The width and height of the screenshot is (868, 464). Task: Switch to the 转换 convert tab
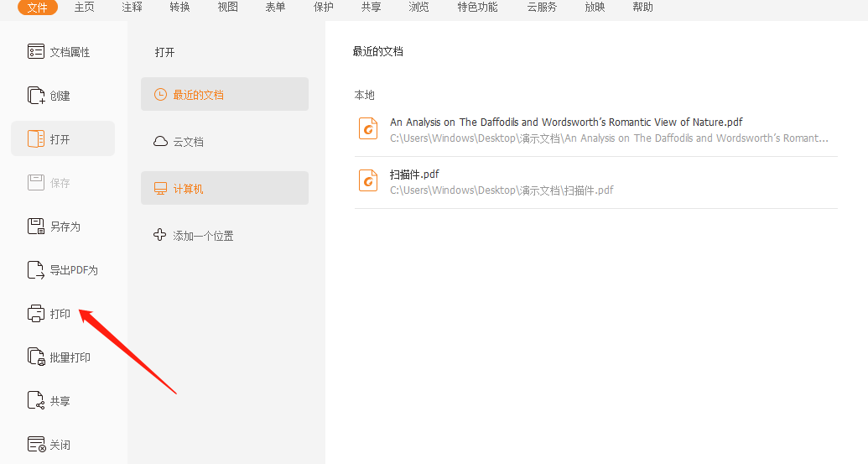click(x=179, y=8)
